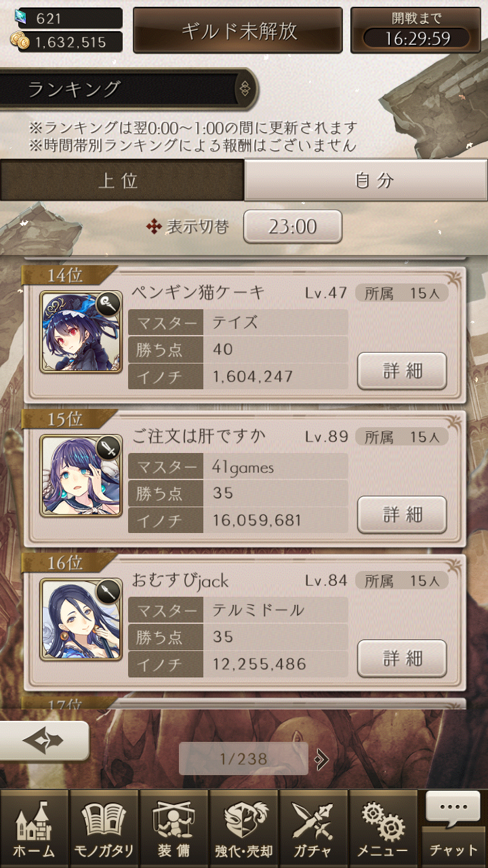Image resolution: width=488 pixels, height=868 pixels.
Task: Tap the ギルド未解放 banner
Action: [x=238, y=31]
